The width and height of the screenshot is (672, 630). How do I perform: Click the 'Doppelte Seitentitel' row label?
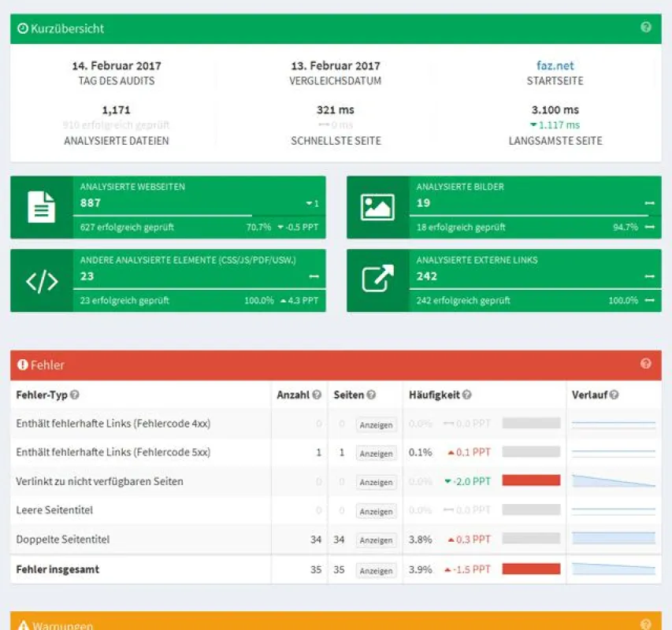[x=62, y=539]
